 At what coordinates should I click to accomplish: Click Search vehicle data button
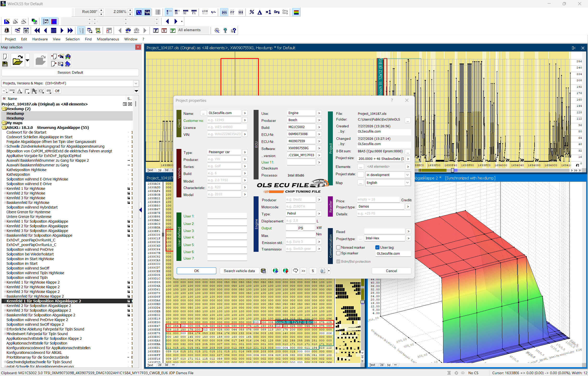click(239, 271)
